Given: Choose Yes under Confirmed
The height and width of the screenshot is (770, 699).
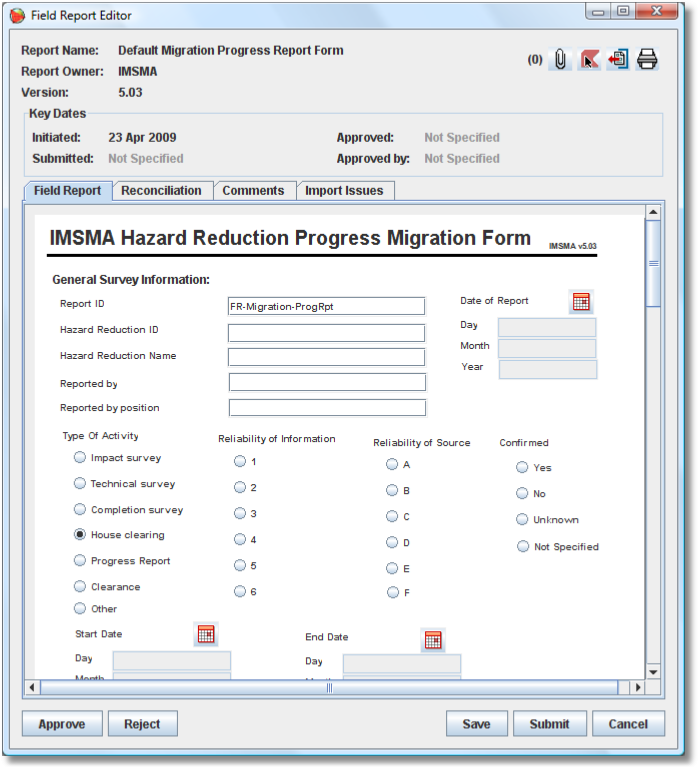Looking at the screenshot, I should point(522,467).
